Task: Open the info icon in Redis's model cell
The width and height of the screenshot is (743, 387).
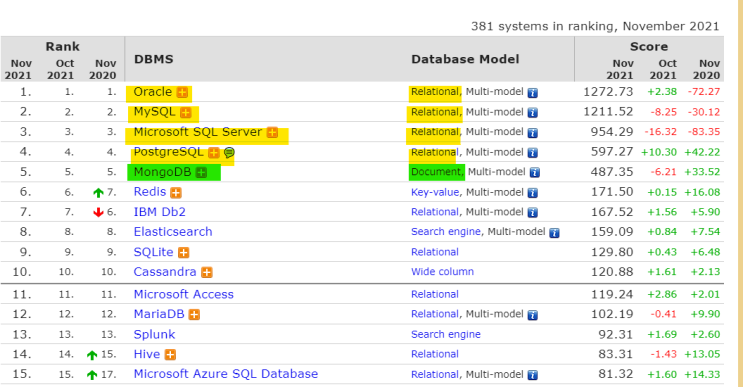Action: click(533, 193)
